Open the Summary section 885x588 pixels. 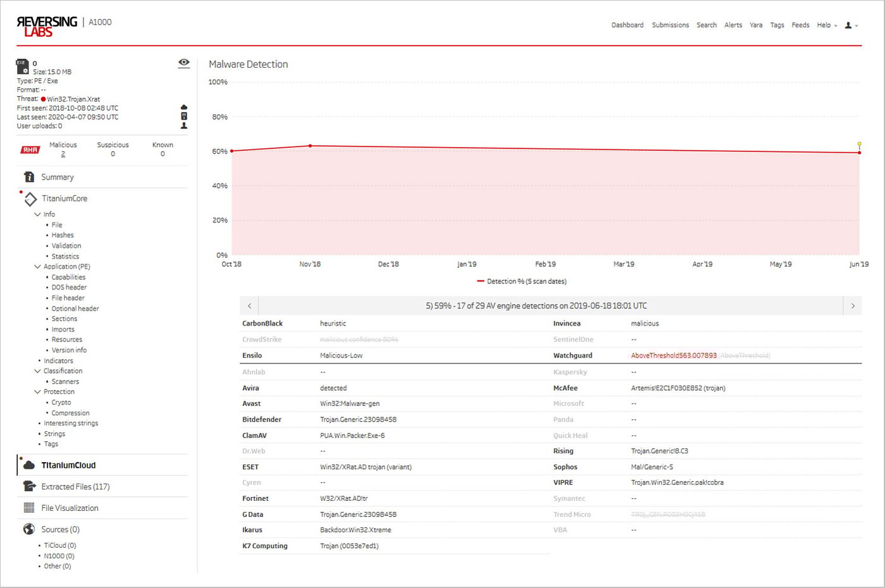click(x=58, y=177)
